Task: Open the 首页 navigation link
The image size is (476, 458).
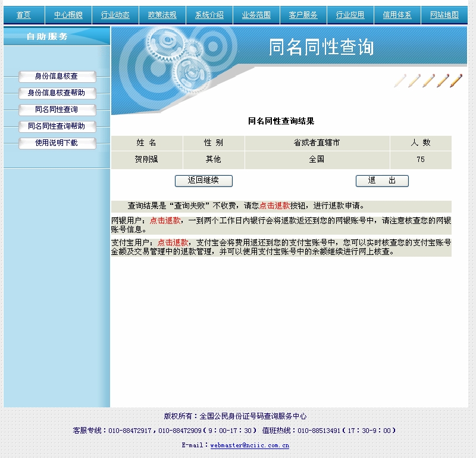Action: 23,14
